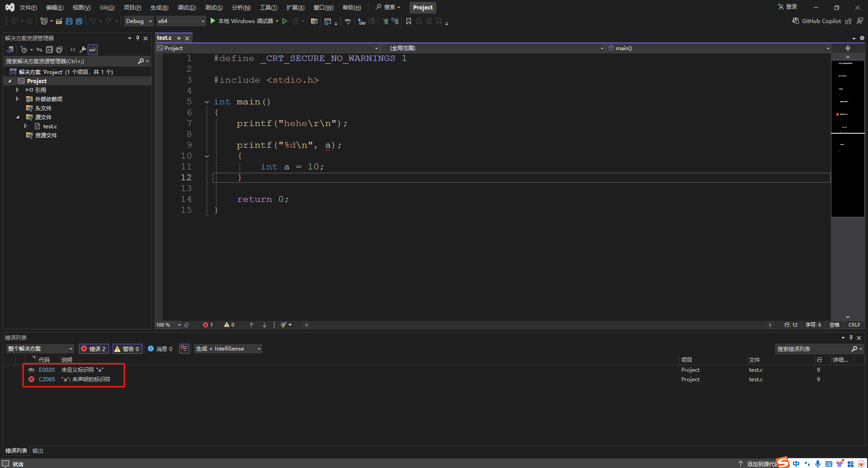The height and width of the screenshot is (468, 868).
Task: Click the Find in Files icon
Action: pos(314,21)
